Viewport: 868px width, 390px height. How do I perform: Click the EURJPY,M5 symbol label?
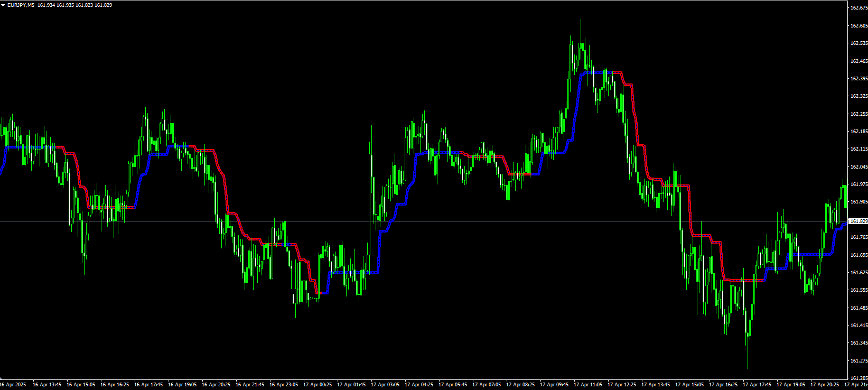21,5
